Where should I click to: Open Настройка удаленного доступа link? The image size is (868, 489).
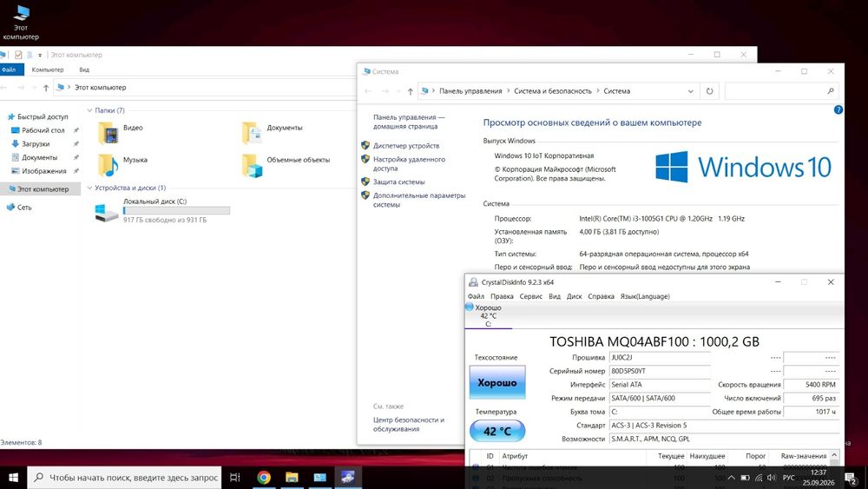pos(409,164)
